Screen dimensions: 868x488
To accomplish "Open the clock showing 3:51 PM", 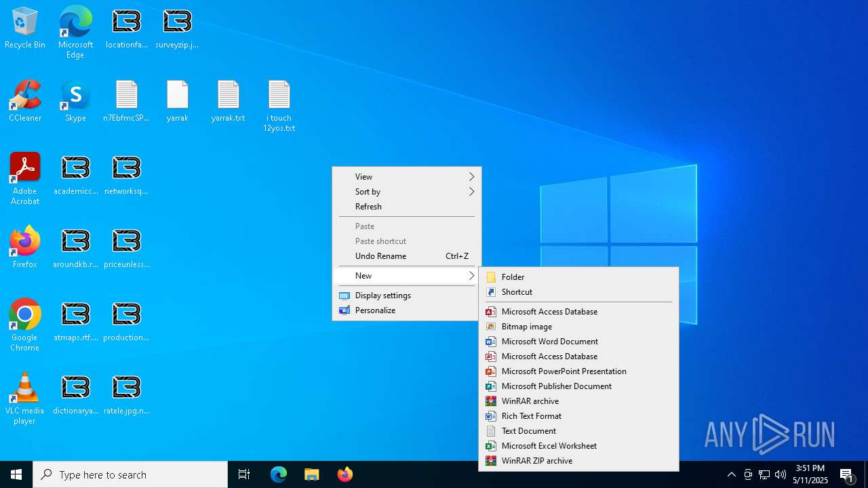I will tap(810, 474).
